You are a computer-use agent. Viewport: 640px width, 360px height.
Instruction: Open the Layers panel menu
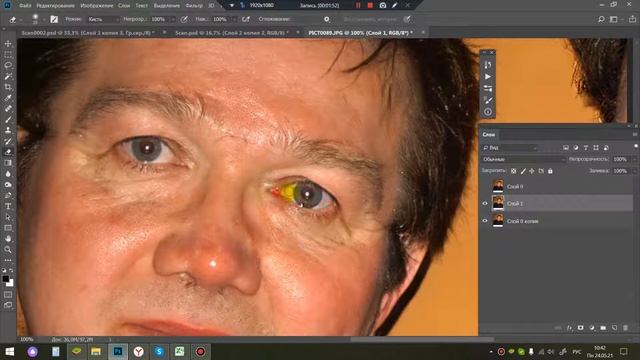tap(635, 134)
